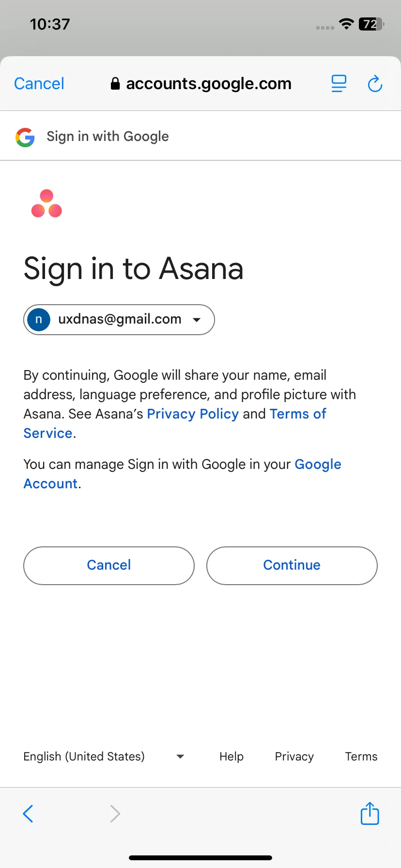This screenshot has width=401, height=868.
Task: Tap the padlock icon beside accounts.google.com
Action: click(x=115, y=84)
